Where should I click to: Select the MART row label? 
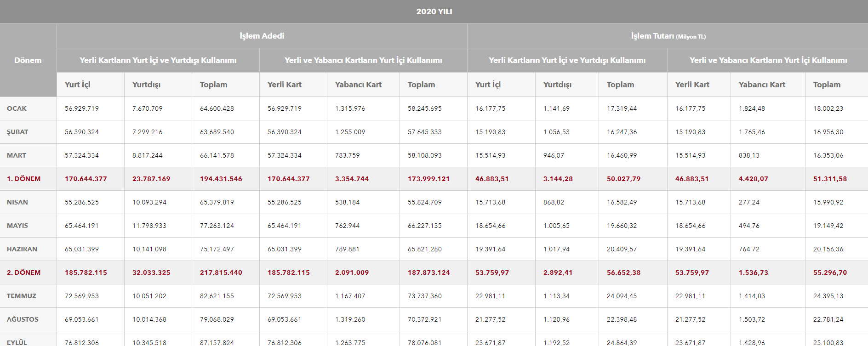[17, 155]
